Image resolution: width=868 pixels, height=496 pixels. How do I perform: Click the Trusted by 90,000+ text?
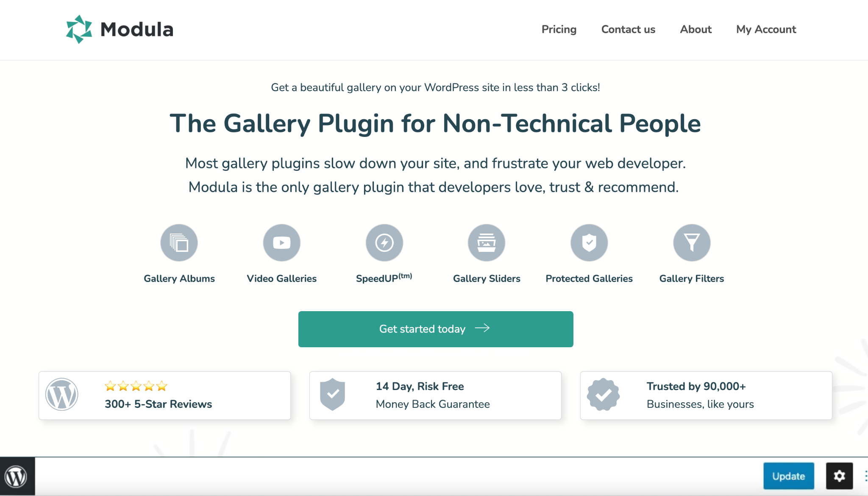(696, 386)
